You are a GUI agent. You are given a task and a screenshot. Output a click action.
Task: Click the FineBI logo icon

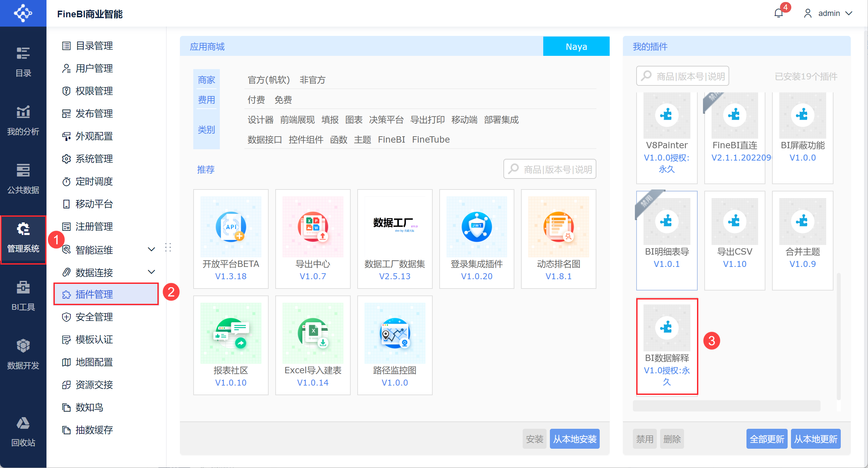(23, 13)
